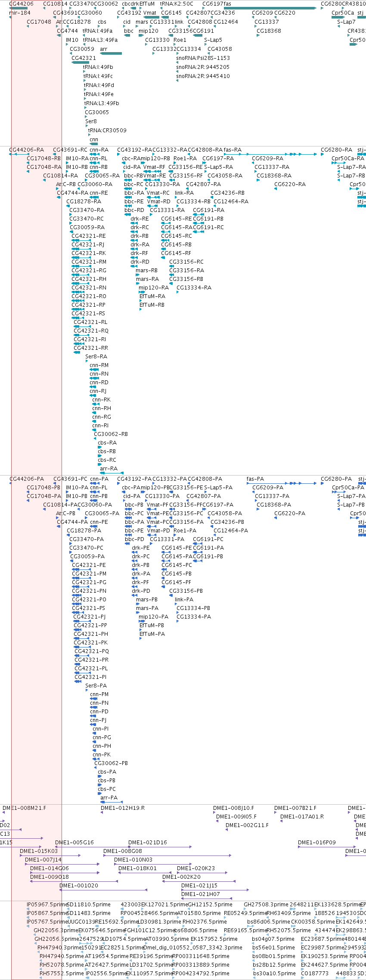
Task: Select the tRNA:I:49Fb feature label
Action: coord(98,67)
